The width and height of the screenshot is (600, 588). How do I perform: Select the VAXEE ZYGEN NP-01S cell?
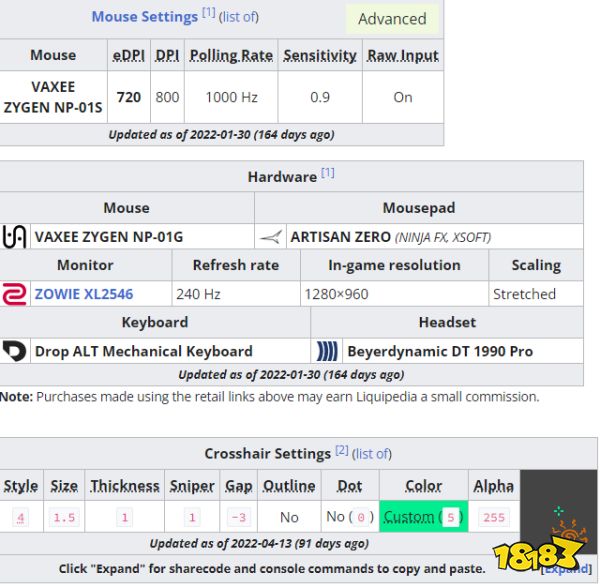53,97
